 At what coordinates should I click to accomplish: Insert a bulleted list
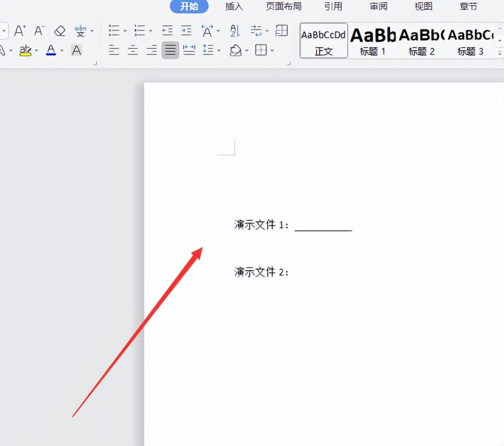[114, 30]
